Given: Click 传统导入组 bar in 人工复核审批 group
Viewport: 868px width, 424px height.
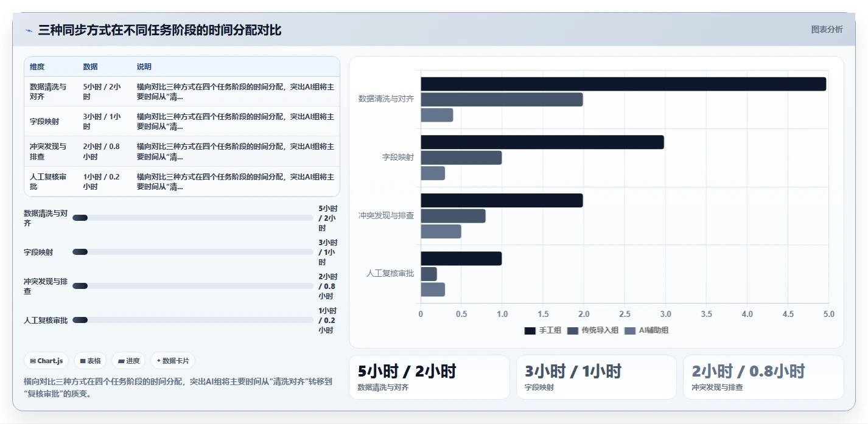Looking at the screenshot, I should coord(429,274).
